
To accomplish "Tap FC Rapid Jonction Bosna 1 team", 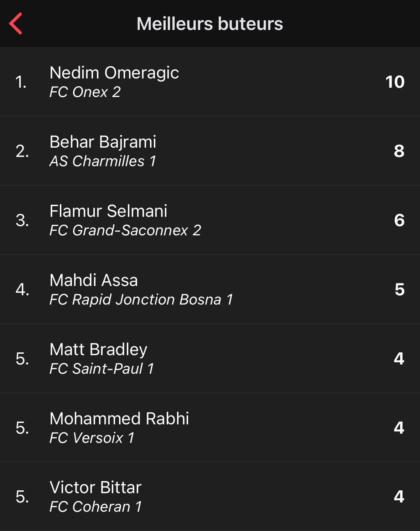I will click(x=141, y=300).
